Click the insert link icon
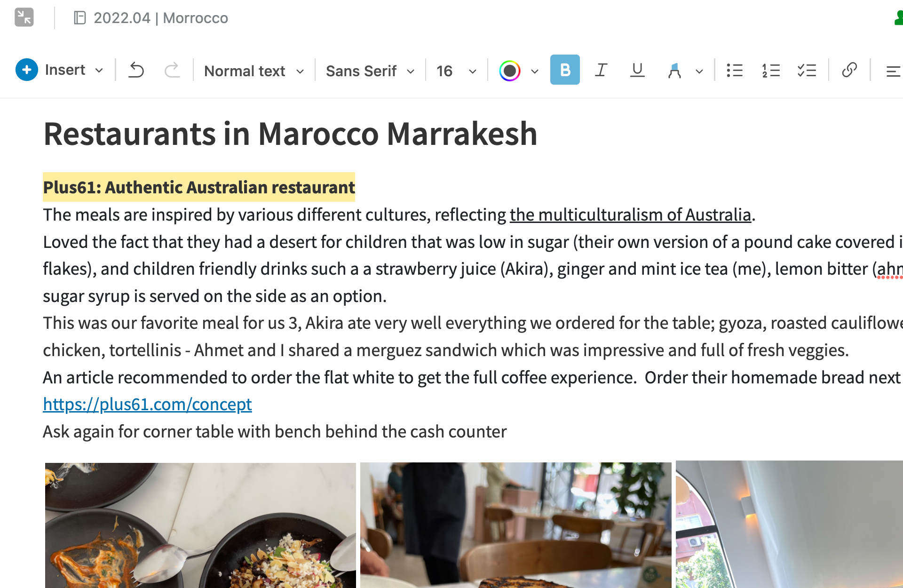Screen dimensions: 903x588 point(849,70)
